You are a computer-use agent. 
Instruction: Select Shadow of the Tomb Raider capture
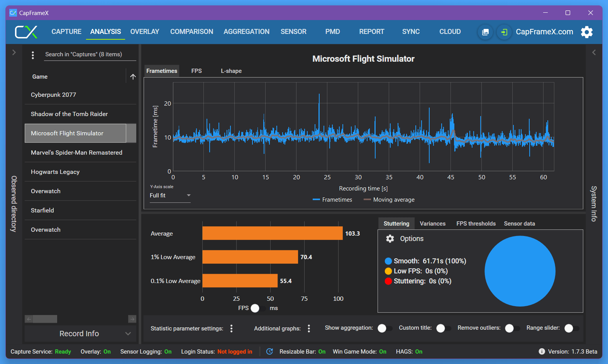point(80,114)
